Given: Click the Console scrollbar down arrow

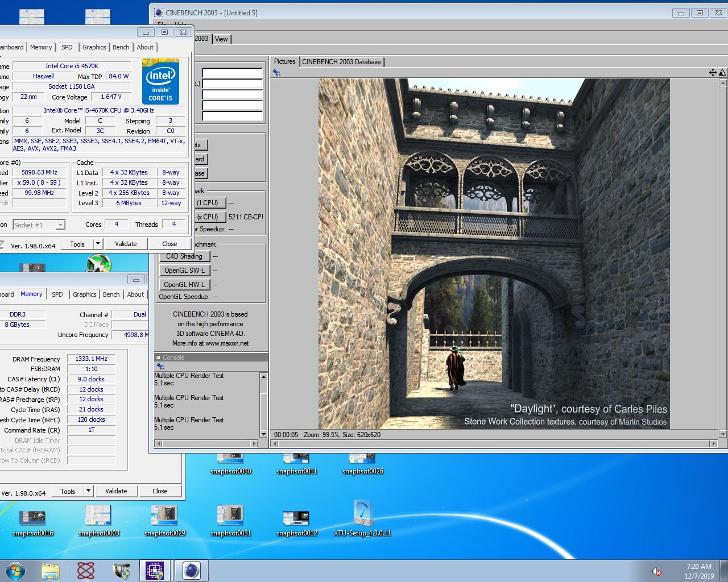Looking at the screenshot, I should click(x=263, y=434).
